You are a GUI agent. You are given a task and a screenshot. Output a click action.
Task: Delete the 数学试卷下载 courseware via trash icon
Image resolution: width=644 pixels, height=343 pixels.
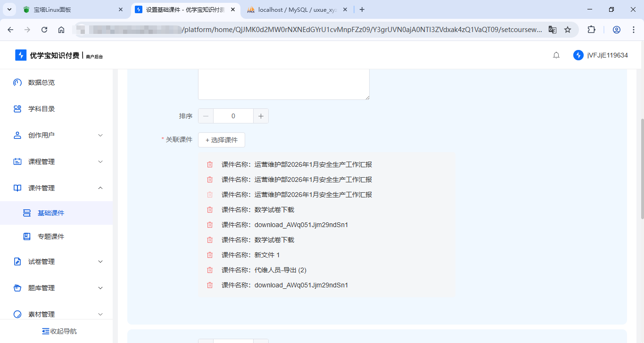(210, 210)
